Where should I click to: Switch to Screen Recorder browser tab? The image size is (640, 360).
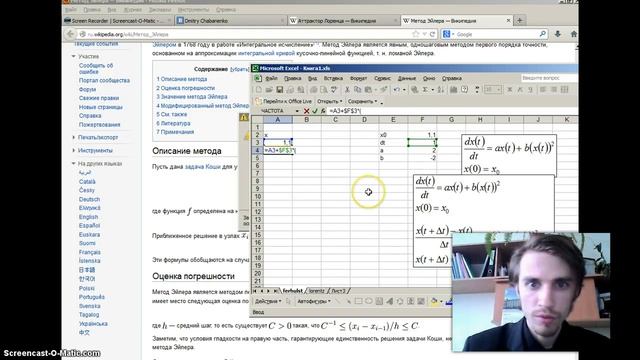(118, 20)
